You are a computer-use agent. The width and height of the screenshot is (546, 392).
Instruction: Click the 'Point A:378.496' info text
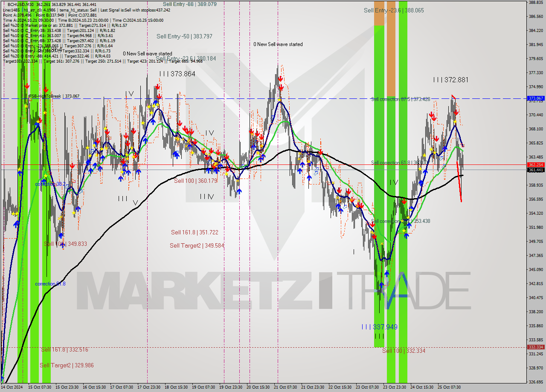[17, 15]
